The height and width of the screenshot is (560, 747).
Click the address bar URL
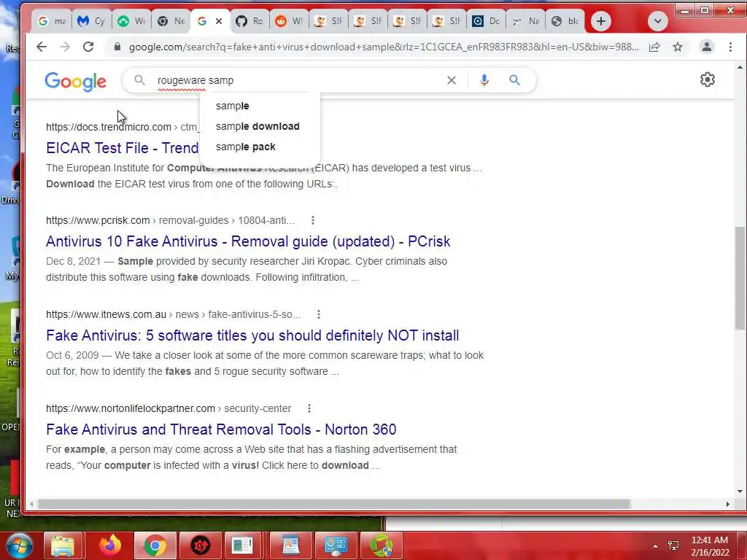[384, 47]
